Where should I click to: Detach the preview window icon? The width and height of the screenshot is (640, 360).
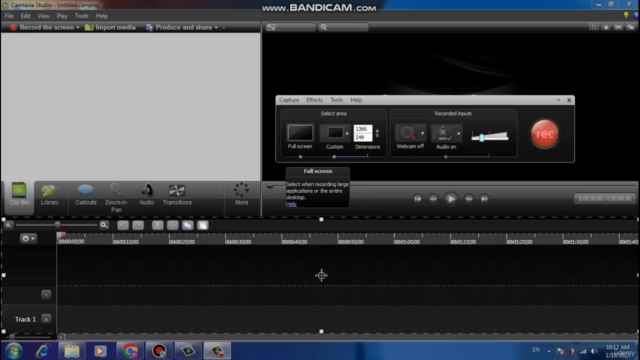pyautogui.click(x=631, y=27)
